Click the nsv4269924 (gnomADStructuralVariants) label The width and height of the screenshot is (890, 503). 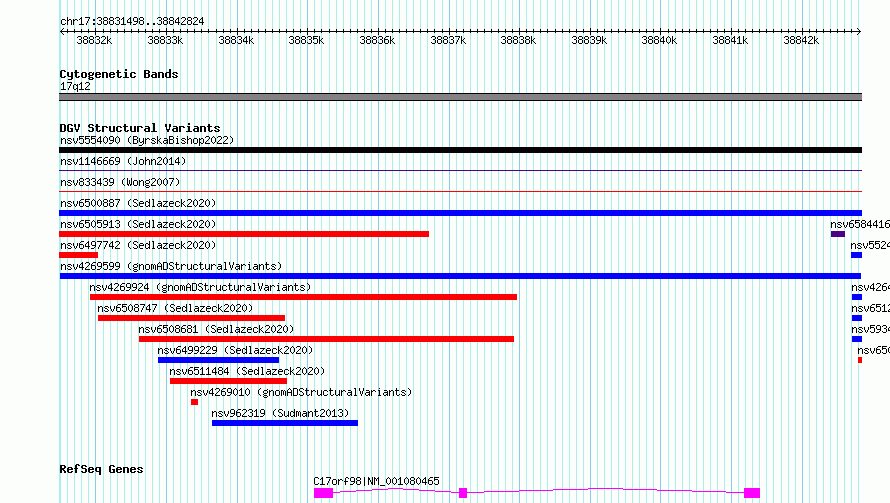[x=200, y=287]
